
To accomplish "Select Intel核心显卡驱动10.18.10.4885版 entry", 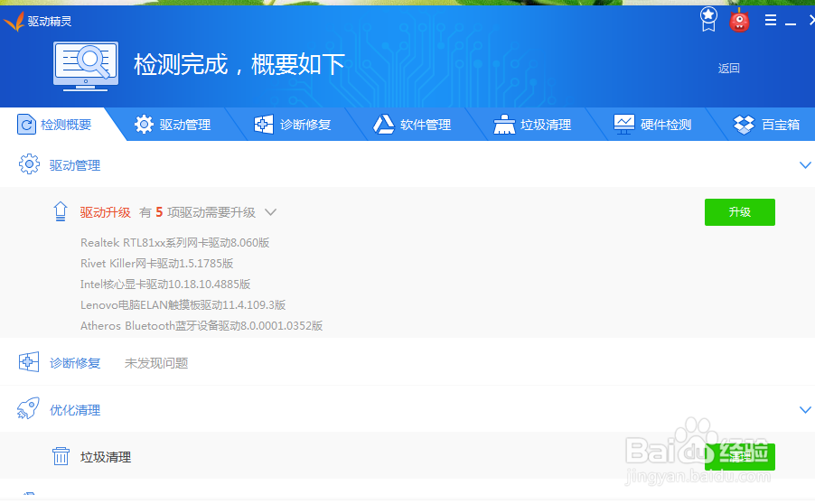I will [x=165, y=285].
